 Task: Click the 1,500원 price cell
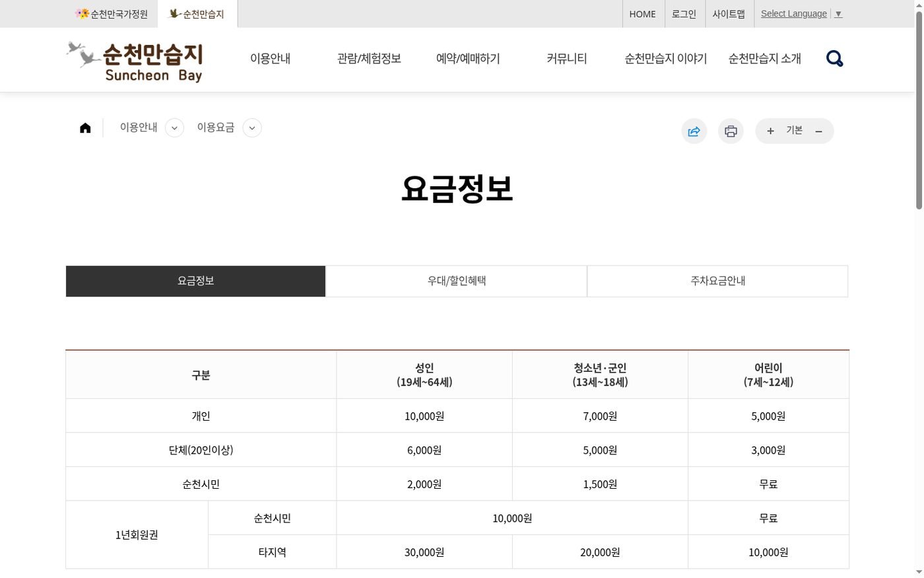click(600, 484)
